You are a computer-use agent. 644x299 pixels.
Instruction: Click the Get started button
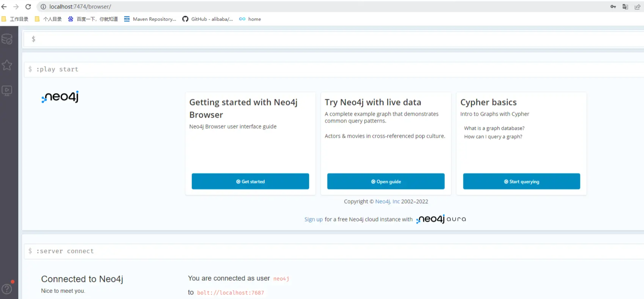coord(250,181)
